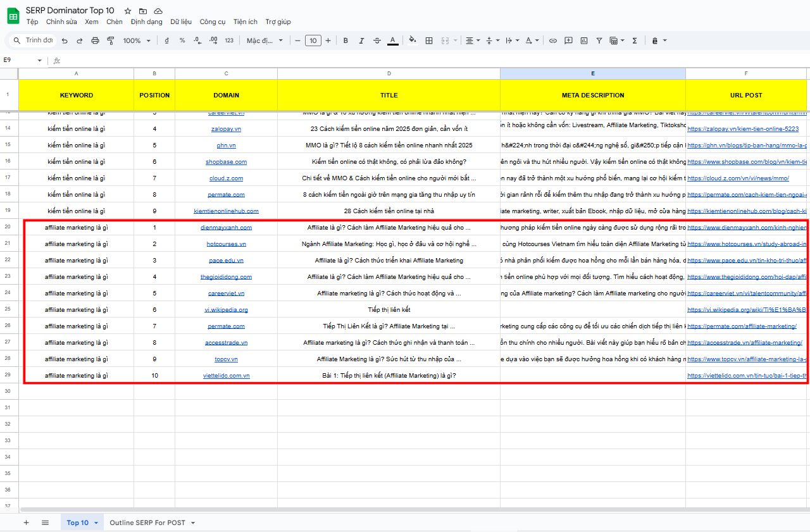810x532 pixels.
Task: Insert a link using the toolbar
Action: pyautogui.click(x=552, y=40)
